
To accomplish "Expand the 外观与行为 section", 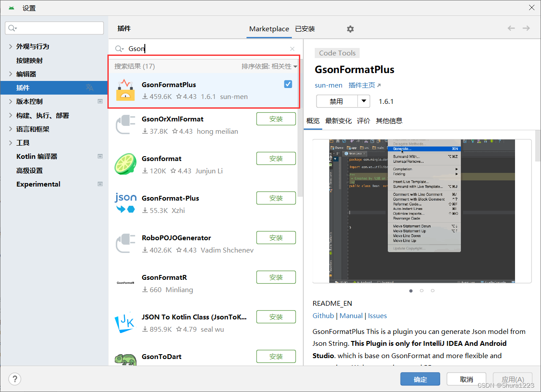I will (x=33, y=46).
